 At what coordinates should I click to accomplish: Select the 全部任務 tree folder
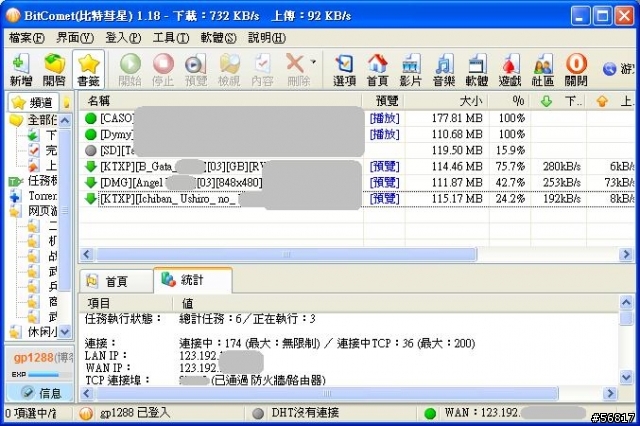33,120
